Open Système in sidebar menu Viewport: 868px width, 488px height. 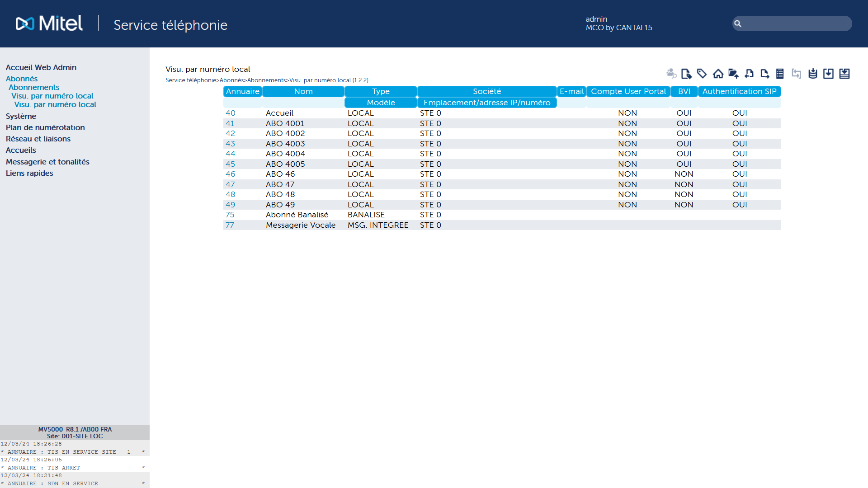pyautogui.click(x=21, y=116)
